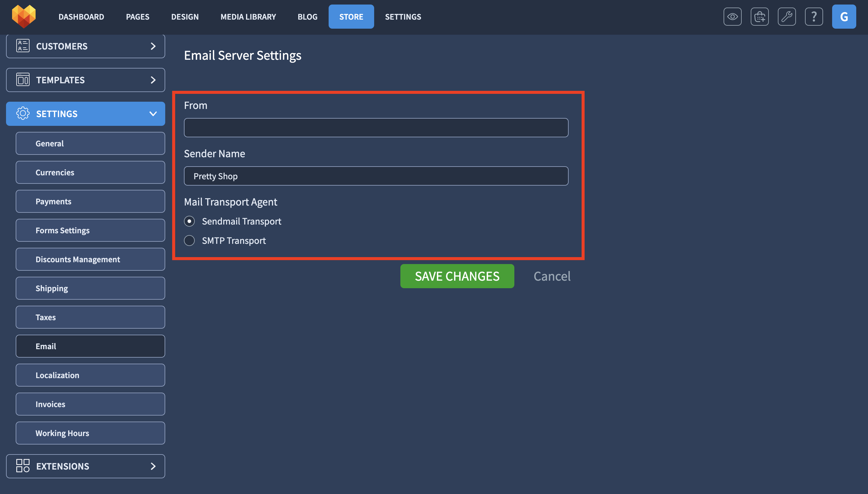Select SMTP Transport radio button
The height and width of the screenshot is (494, 868).
[189, 241]
